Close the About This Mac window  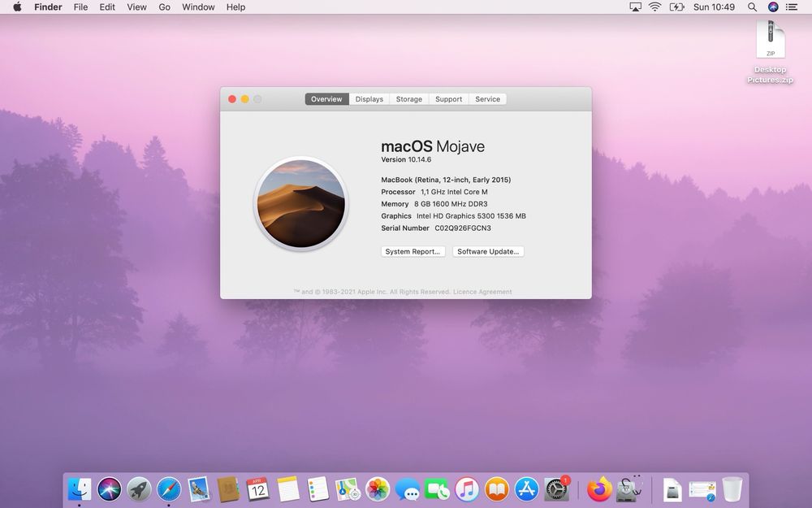click(232, 99)
